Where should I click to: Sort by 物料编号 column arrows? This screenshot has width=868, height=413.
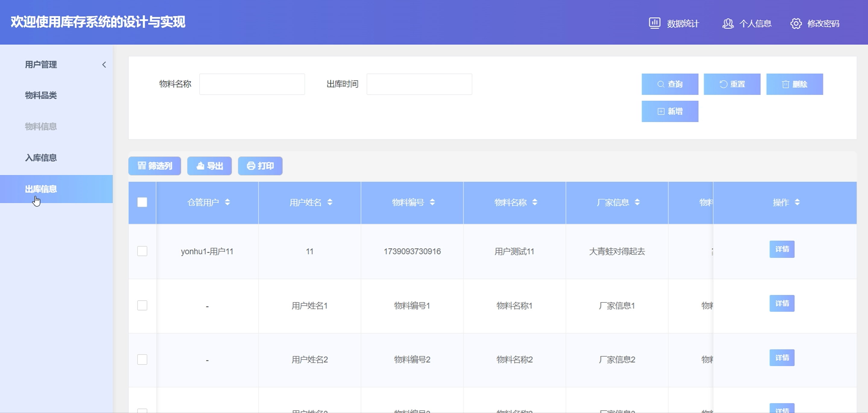coord(432,202)
